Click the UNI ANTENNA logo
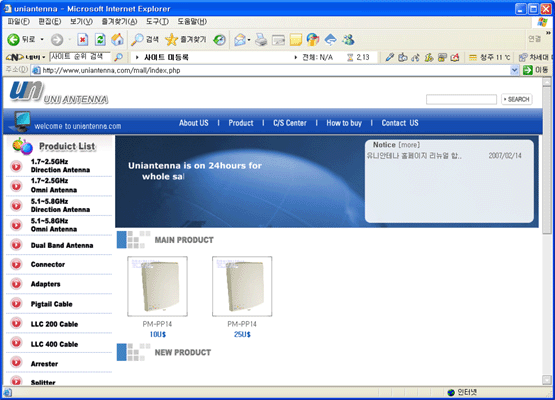The image size is (555, 400). point(58,92)
